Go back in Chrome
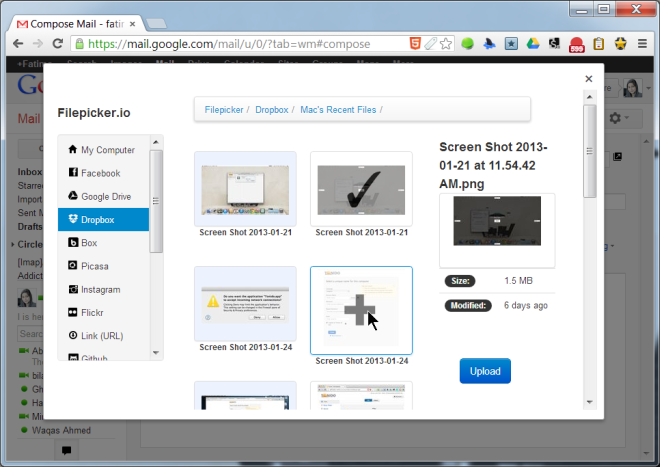Screen dimensions: 660x467 [18, 43]
